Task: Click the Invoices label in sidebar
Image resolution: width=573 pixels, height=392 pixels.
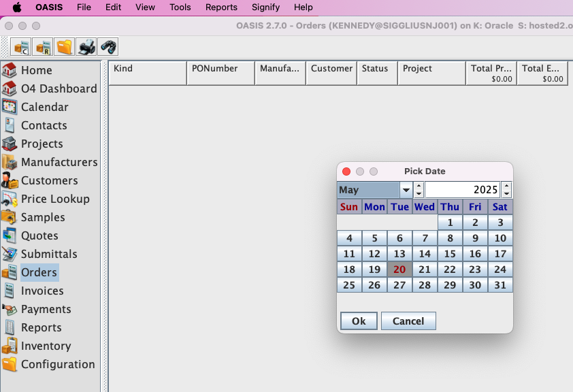Action: 42,291
